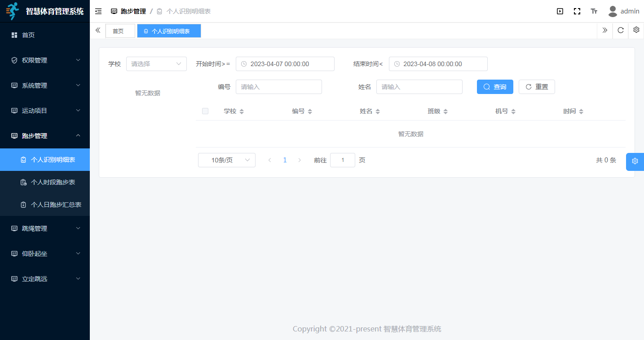
Task: Collapse the sidebar using the hamburger icon
Action: 98,11
